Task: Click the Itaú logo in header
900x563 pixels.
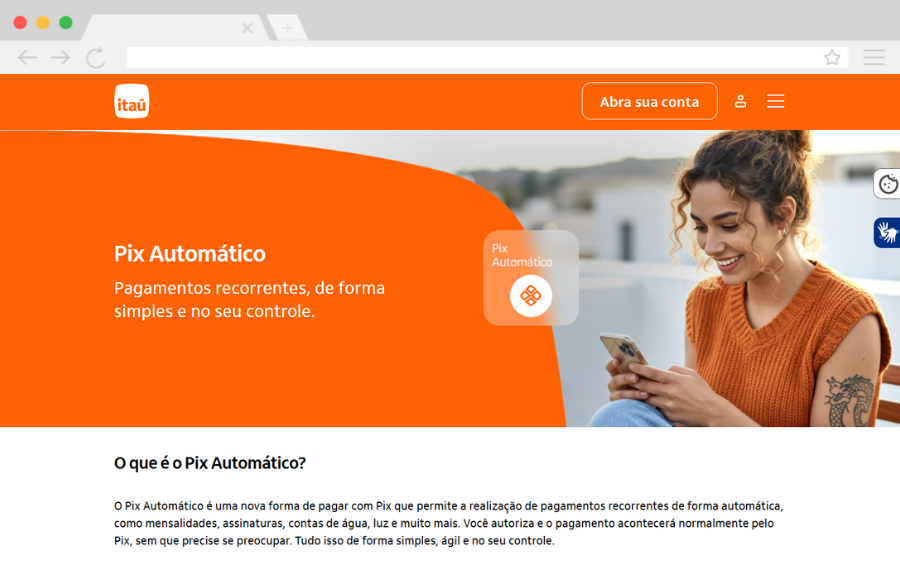Action: (131, 101)
